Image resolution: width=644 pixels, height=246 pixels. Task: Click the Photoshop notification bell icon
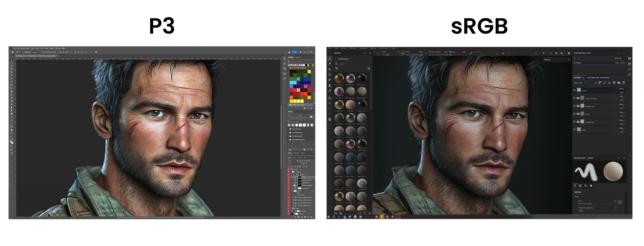[x=301, y=52]
